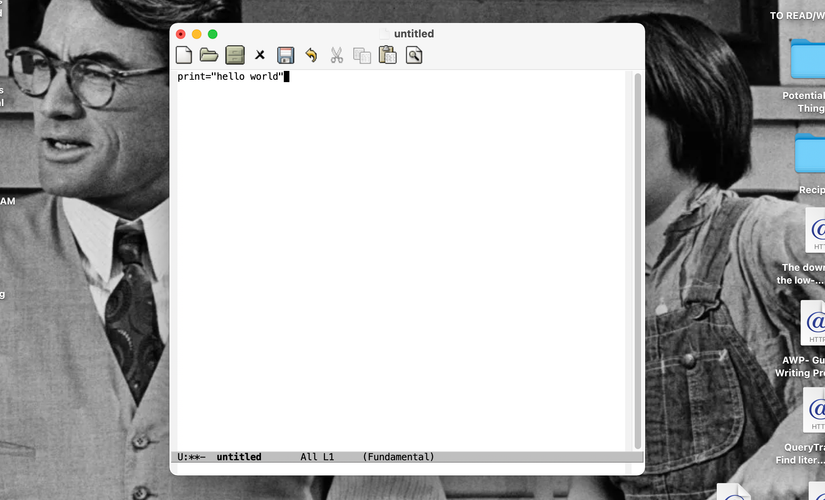Open an existing file via the folder icon
825x500 pixels.
[x=209, y=55]
